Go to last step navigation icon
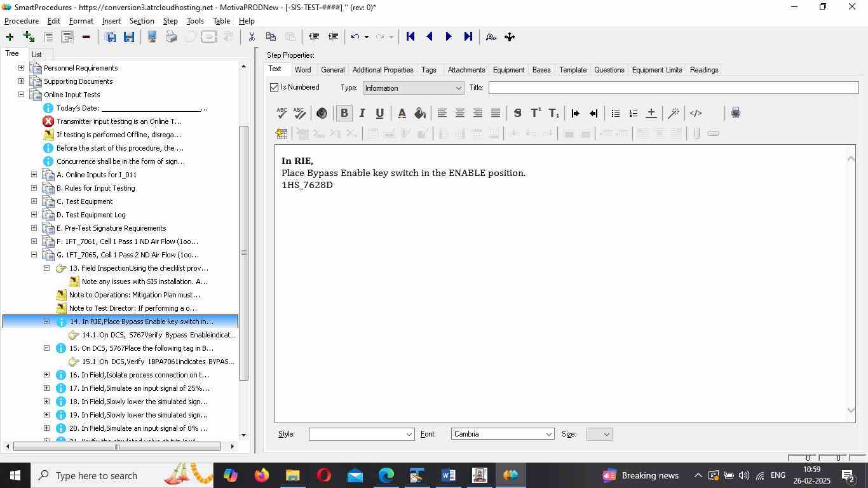The width and height of the screenshot is (868, 488). tap(468, 37)
